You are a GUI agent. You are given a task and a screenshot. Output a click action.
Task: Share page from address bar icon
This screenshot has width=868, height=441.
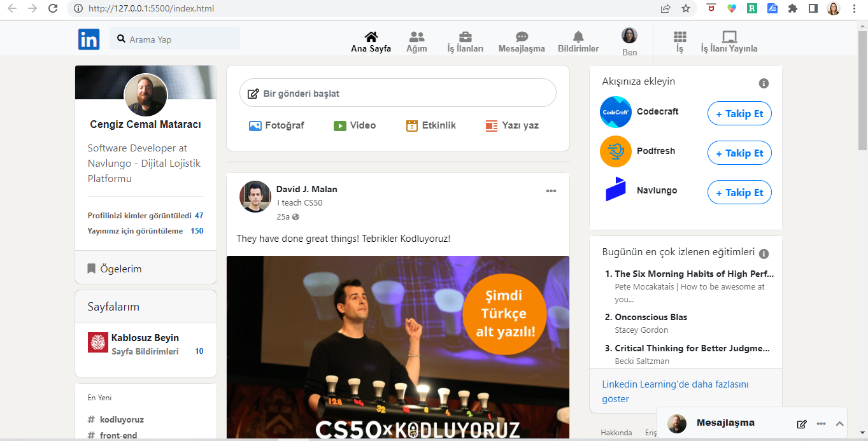pos(665,8)
